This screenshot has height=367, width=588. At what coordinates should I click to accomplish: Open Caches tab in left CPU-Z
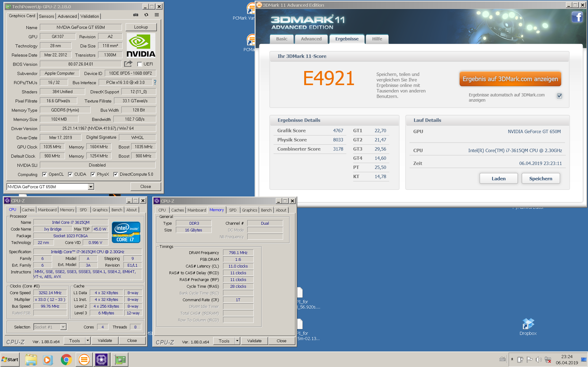(x=28, y=210)
